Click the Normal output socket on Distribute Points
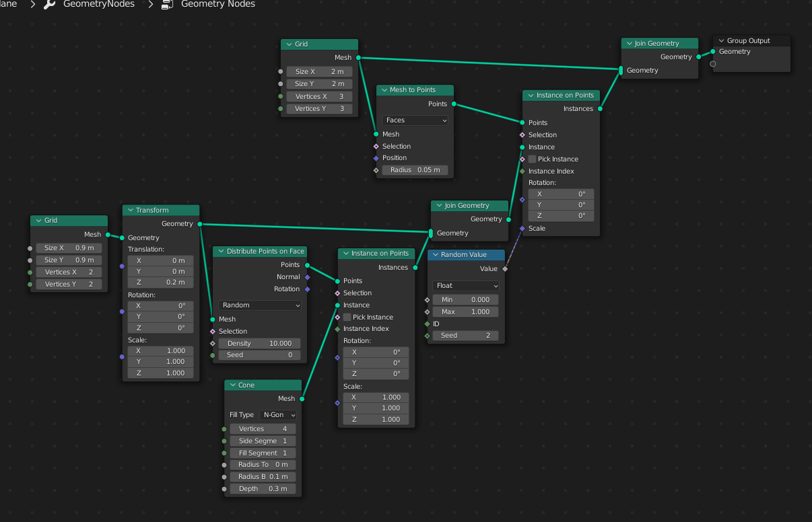The height and width of the screenshot is (522, 812). click(308, 277)
